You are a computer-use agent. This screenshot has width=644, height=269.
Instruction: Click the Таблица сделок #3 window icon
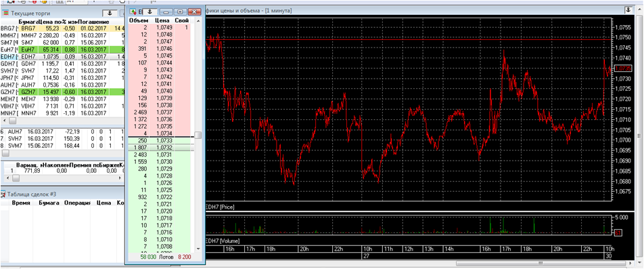[x=3, y=193]
